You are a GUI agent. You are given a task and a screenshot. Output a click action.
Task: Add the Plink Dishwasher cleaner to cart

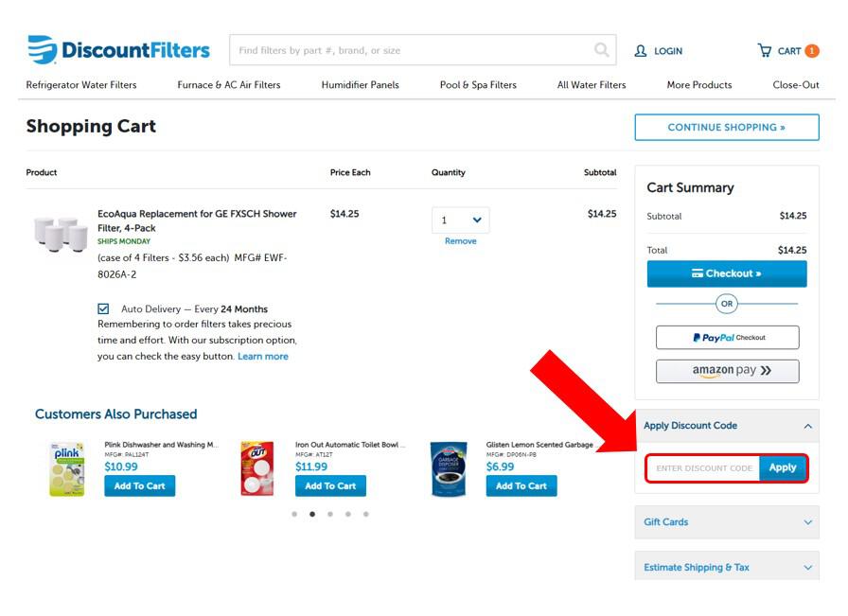point(139,485)
